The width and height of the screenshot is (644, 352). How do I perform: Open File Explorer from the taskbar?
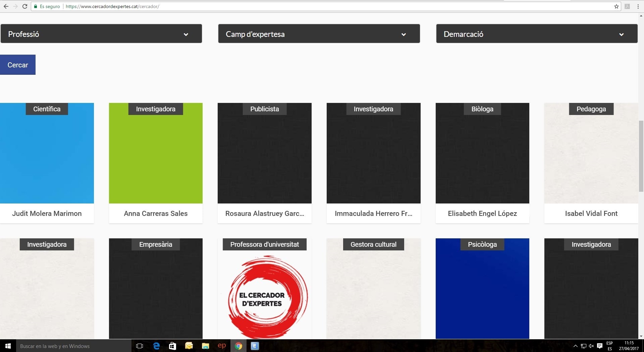tap(205, 346)
